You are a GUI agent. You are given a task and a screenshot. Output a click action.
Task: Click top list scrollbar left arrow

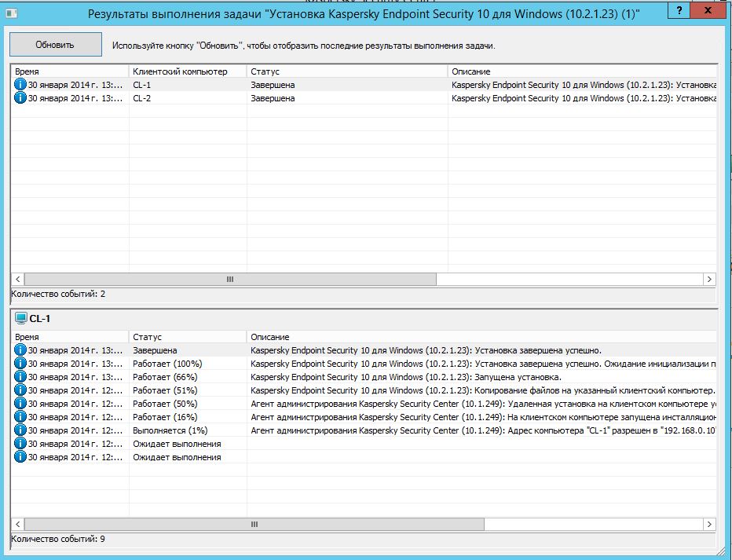click(18, 279)
